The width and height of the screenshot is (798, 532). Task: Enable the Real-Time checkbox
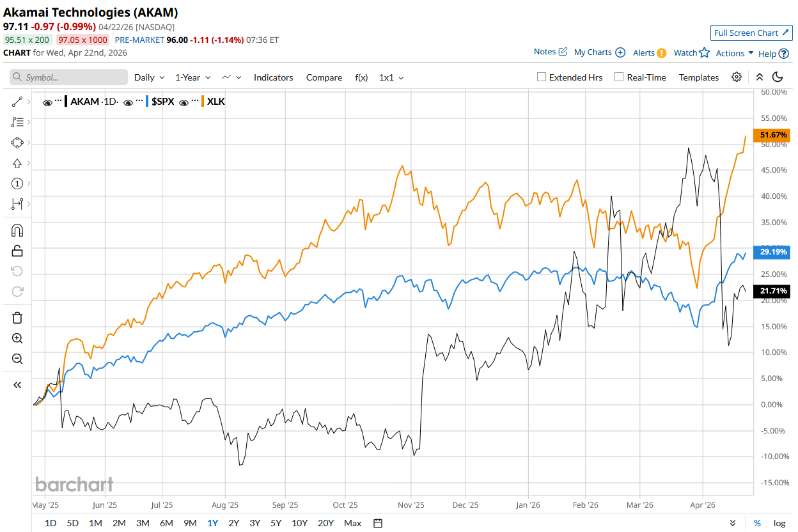pyautogui.click(x=619, y=77)
